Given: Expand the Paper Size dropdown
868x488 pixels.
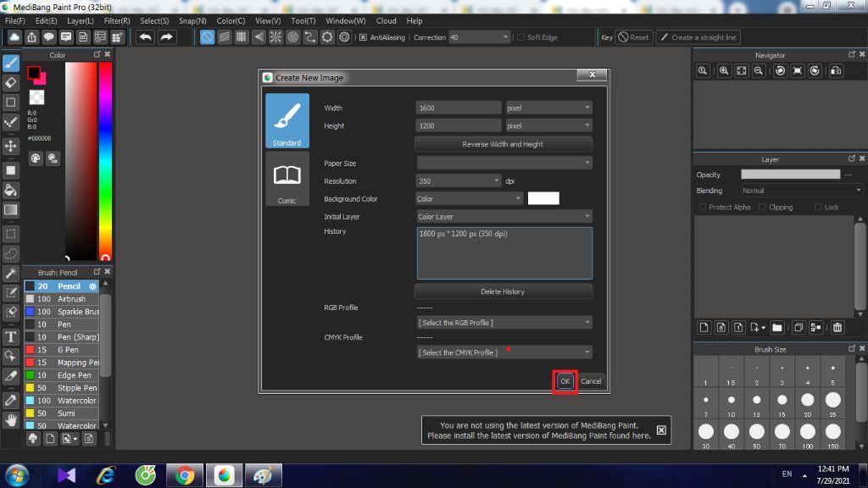Looking at the screenshot, I should (x=504, y=163).
